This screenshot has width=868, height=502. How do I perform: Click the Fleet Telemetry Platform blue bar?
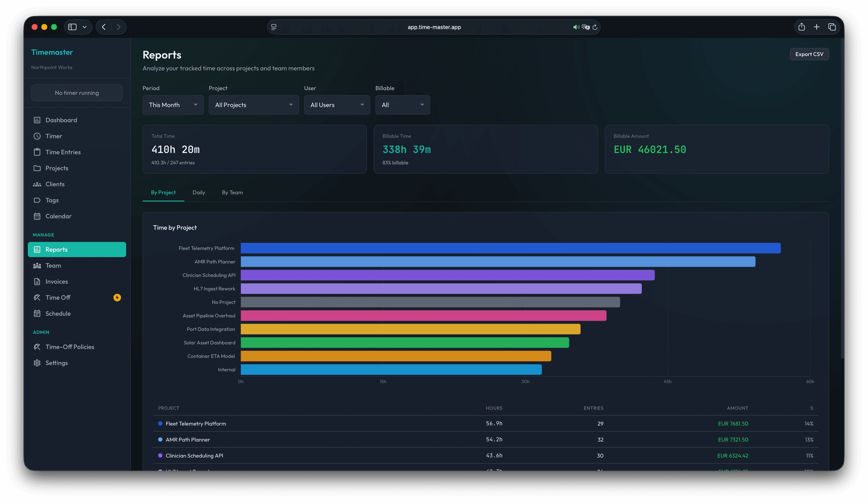click(x=510, y=248)
